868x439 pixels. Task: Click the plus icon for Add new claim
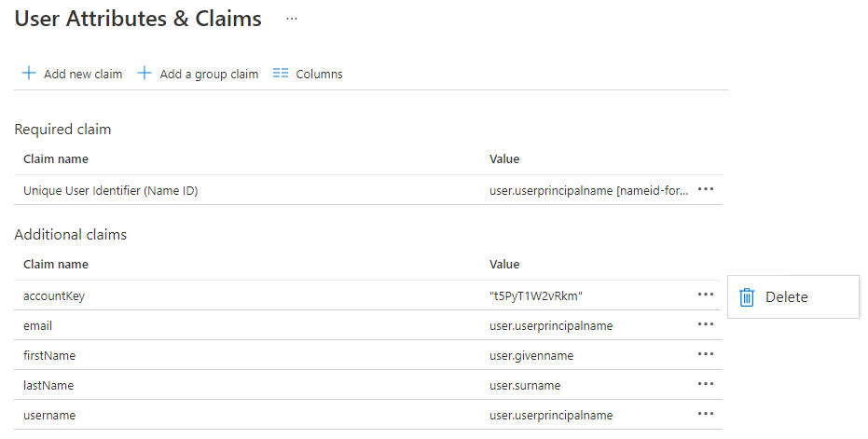point(29,74)
